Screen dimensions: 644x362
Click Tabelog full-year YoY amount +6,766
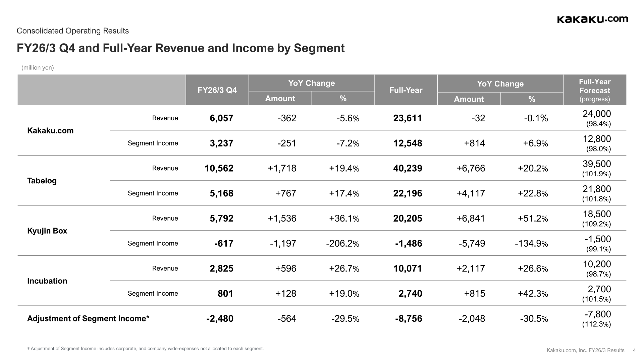click(x=471, y=168)
